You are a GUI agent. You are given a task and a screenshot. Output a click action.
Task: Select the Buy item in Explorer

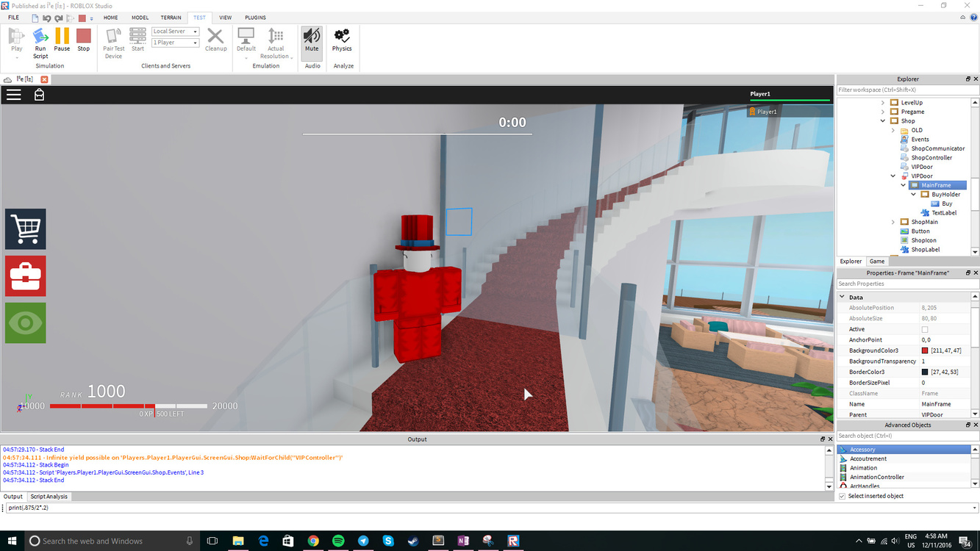(947, 204)
